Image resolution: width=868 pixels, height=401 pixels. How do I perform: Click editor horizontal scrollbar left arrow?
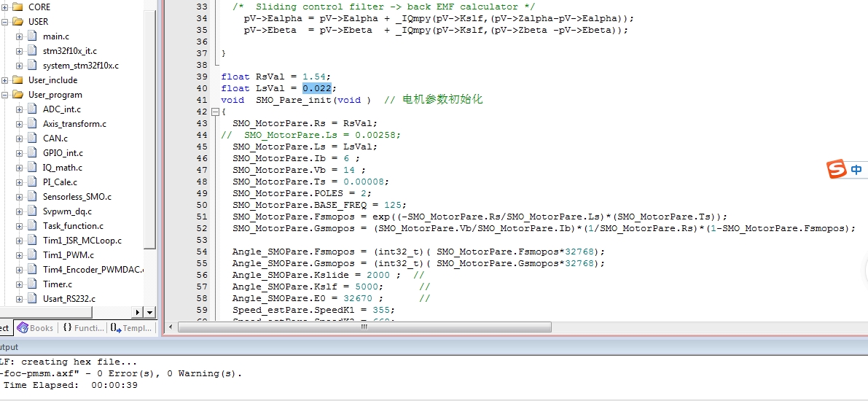[x=171, y=327]
